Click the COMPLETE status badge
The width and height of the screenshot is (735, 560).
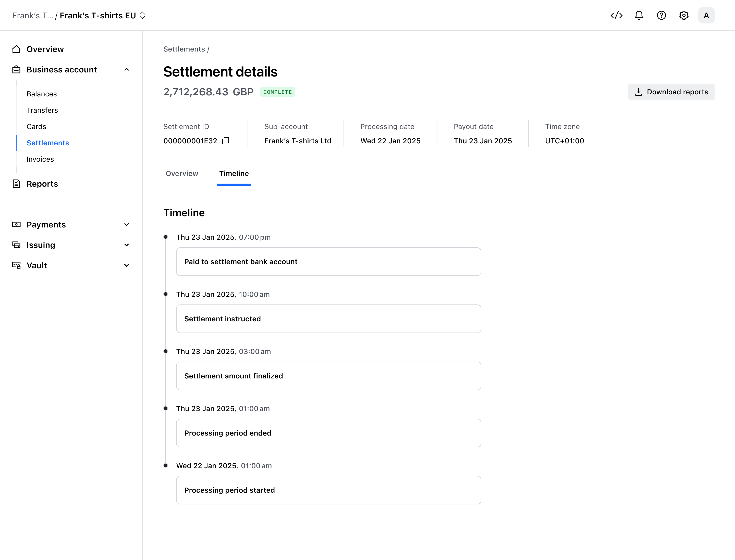pyautogui.click(x=277, y=92)
